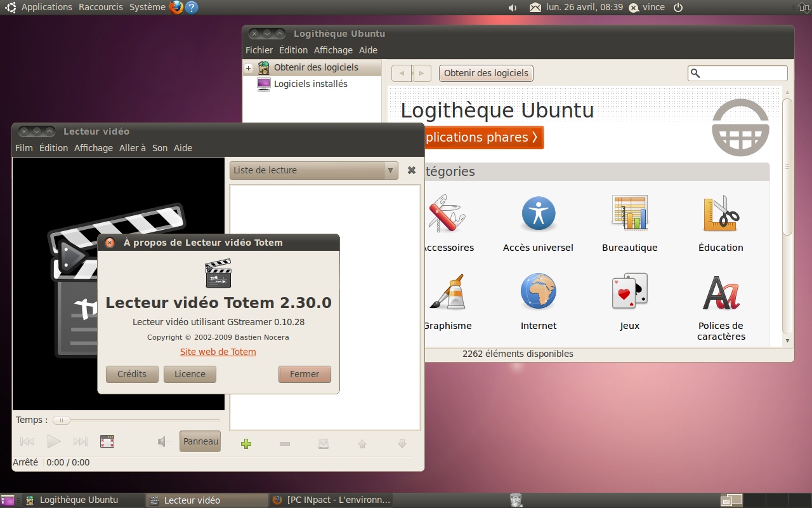This screenshot has width=812, height=508.
Task: Close the playlist sidebar with the X
Action: 411,170
